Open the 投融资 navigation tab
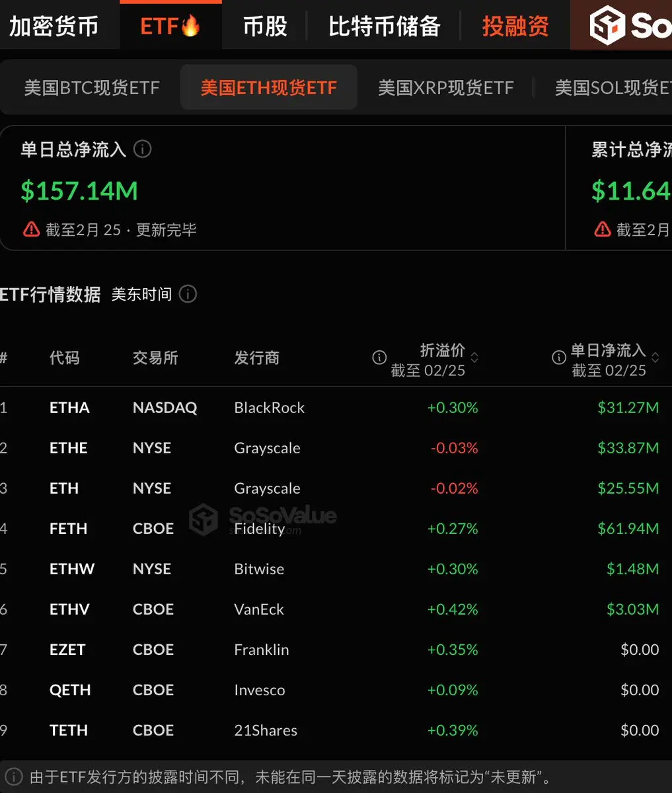 click(515, 26)
